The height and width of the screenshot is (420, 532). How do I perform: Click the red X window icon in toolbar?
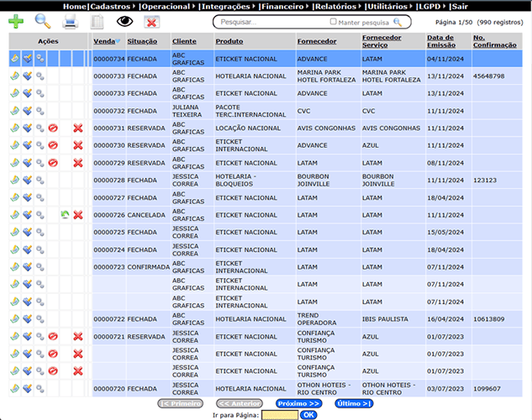tap(151, 22)
